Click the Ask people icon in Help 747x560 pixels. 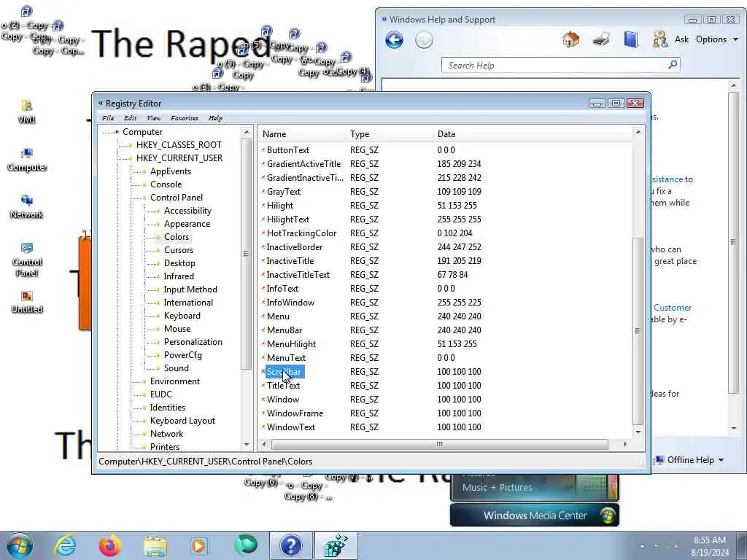point(659,39)
